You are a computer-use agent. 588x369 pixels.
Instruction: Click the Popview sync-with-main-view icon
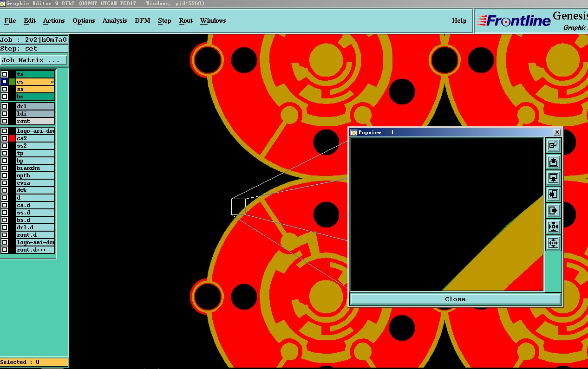[x=553, y=146]
